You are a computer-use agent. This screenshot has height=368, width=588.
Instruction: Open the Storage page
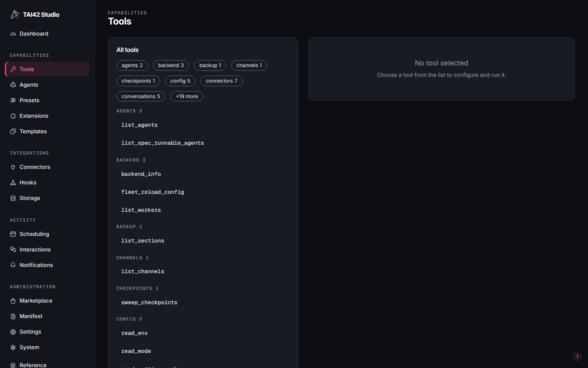(x=47, y=198)
